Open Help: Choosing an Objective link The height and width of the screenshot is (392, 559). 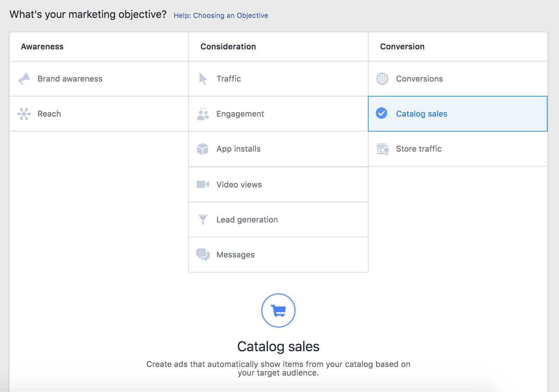[x=220, y=15]
